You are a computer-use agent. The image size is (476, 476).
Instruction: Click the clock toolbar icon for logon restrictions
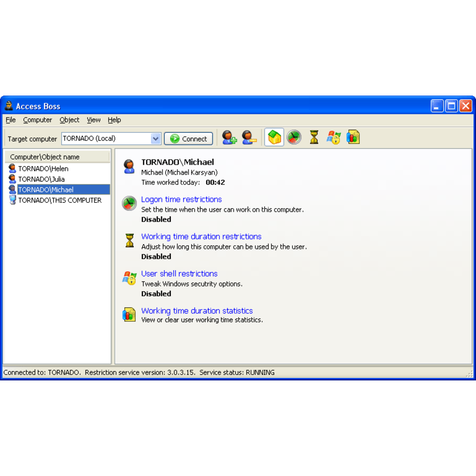click(294, 137)
